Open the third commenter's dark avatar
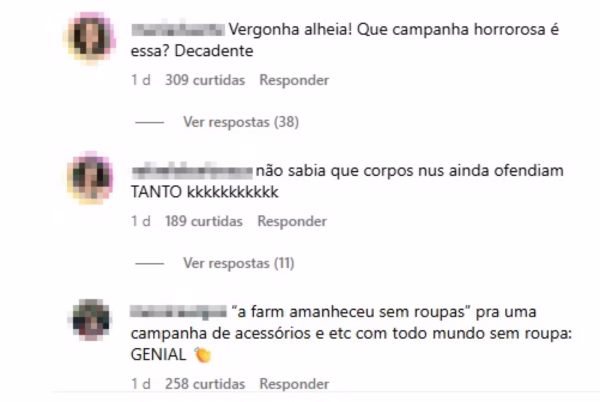 pyautogui.click(x=91, y=320)
